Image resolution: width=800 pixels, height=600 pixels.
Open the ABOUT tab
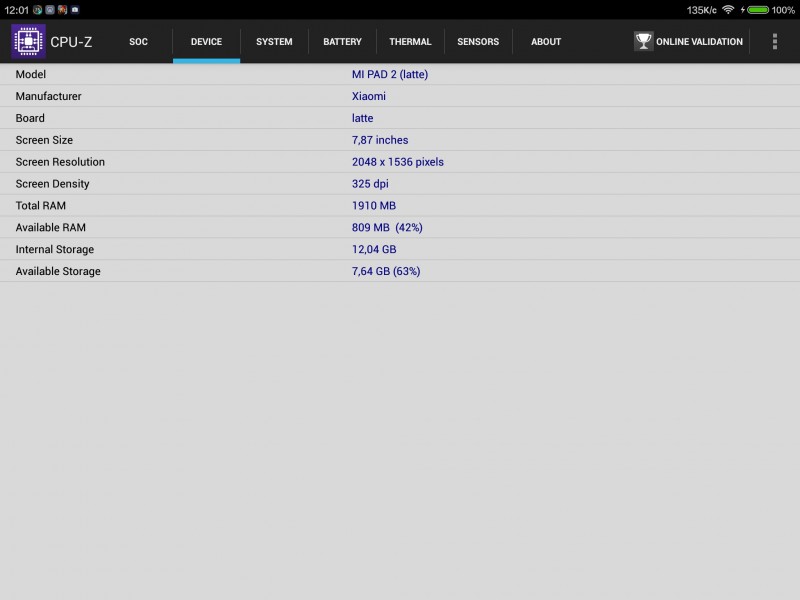pos(546,42)
